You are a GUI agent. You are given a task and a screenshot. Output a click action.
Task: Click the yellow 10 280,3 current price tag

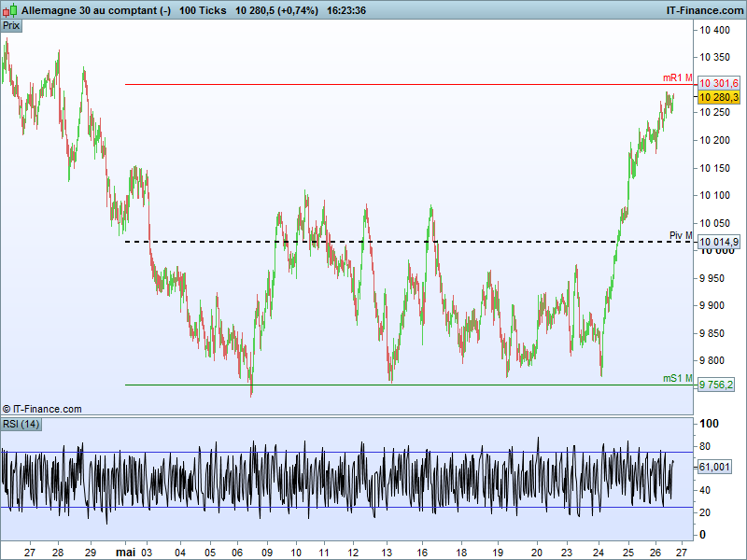tap(718, 98)
